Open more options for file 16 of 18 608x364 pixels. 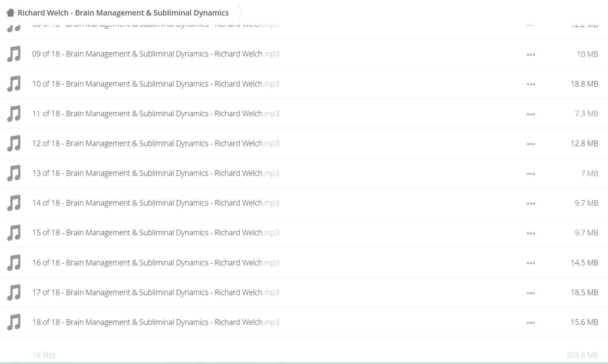pos(531,263)
